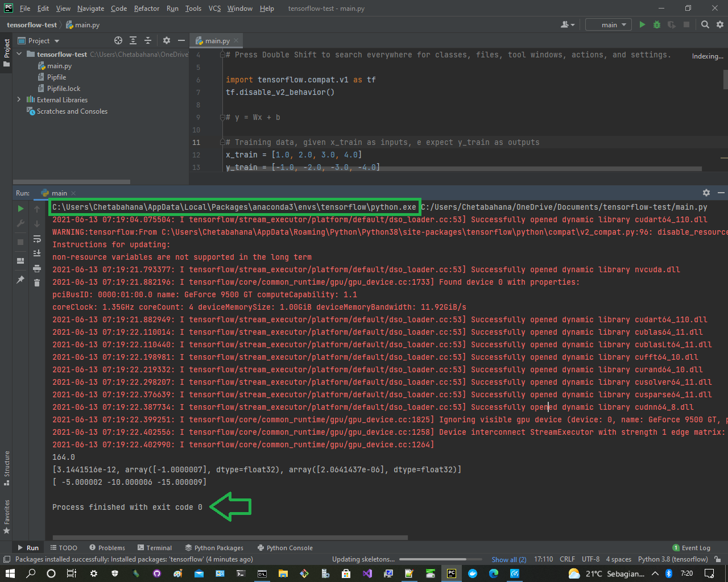Open the File menu
728x582 pixels.
pyautogui.click(x=25, y=9)
